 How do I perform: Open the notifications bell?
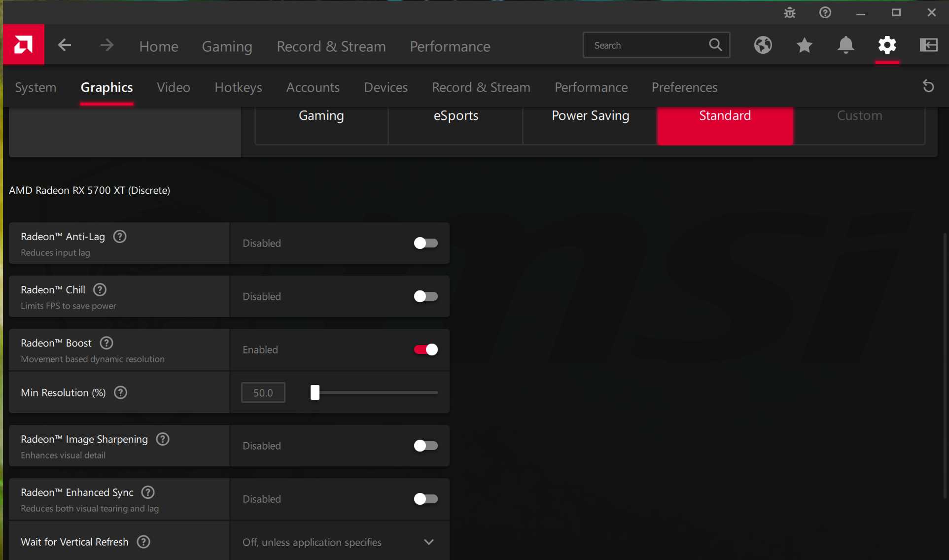[846, 45]
